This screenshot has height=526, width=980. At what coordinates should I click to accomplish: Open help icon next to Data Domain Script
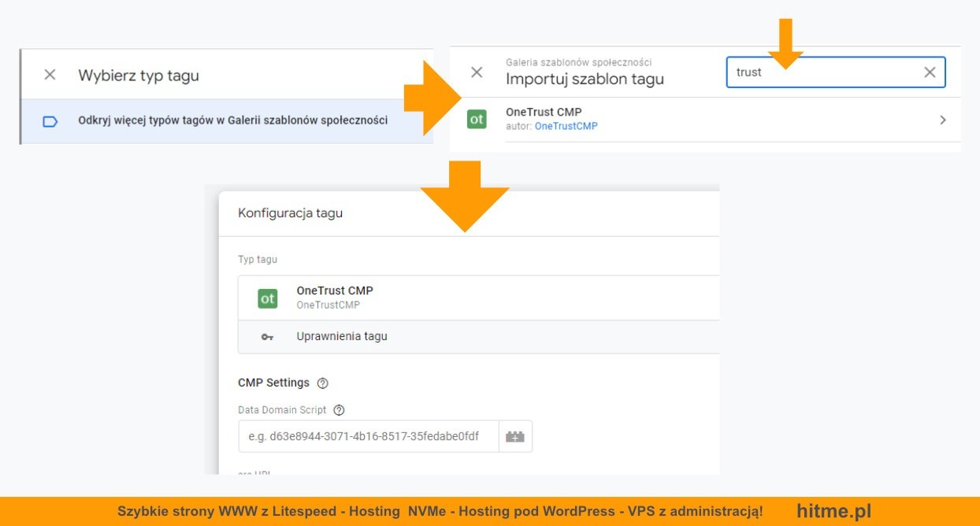click(x=340, y=410)
